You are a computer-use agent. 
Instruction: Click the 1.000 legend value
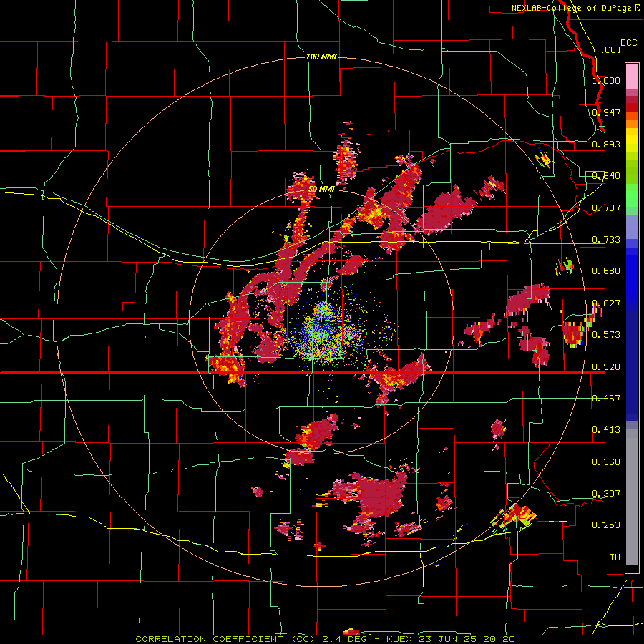pos(606,80)
